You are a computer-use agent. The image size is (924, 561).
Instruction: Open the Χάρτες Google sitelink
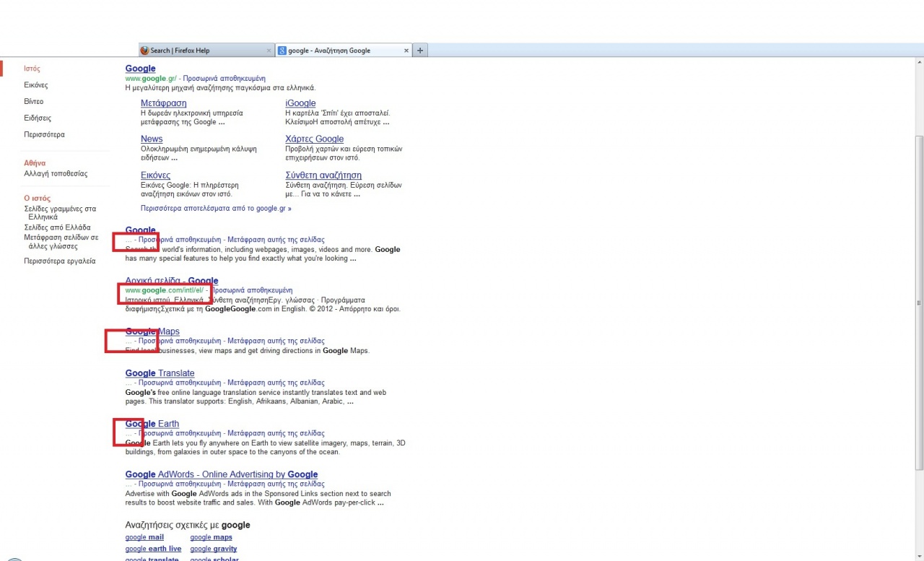[315, 139]
